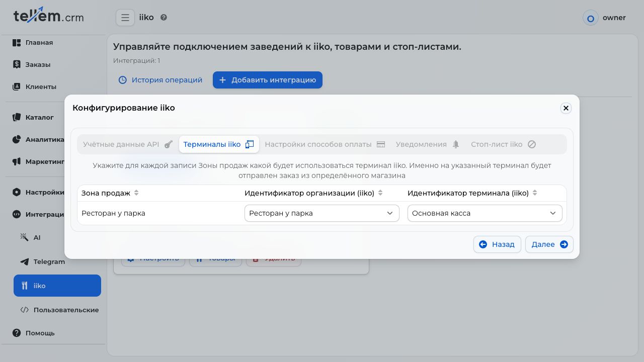The height and width of the screenshot is (362, 644).
Task: Click the Заказы dollar icon
Action: [x=17, y=64]
